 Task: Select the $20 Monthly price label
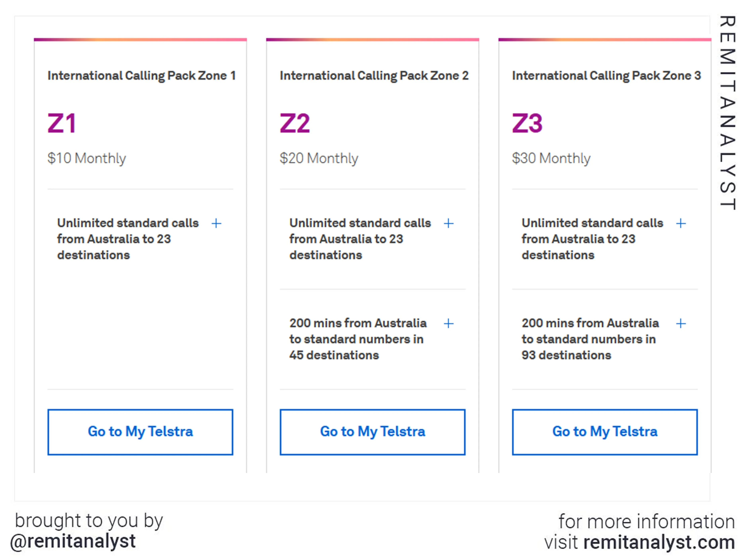coord(319,158)
